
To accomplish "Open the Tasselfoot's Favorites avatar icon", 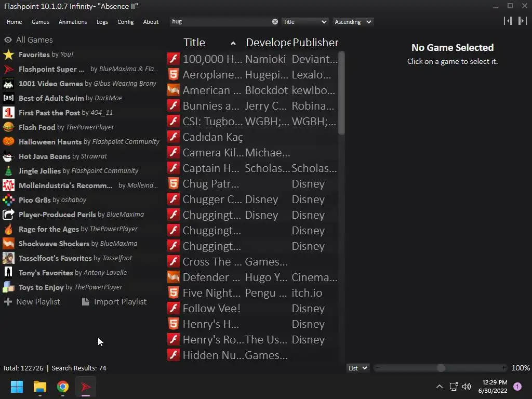I will pos(8,258).
